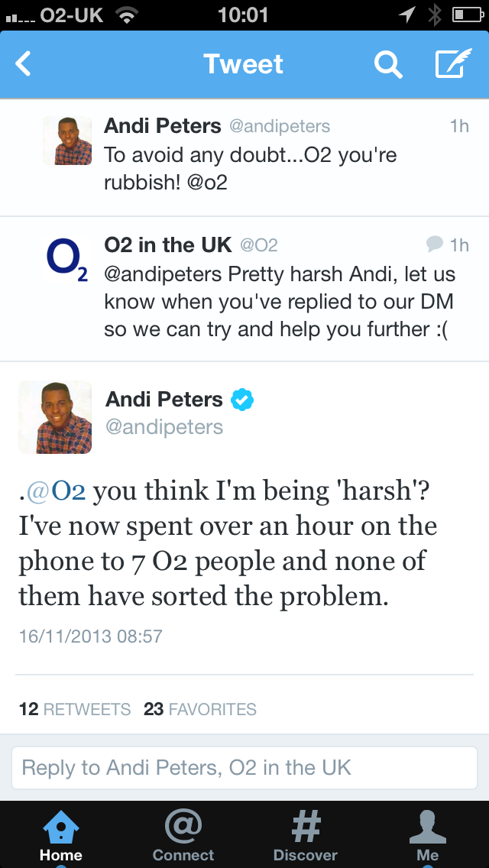Compose a new tweet with quill icon
The image size is (489, 868).
pyautogui.click(x=453, y=63)
